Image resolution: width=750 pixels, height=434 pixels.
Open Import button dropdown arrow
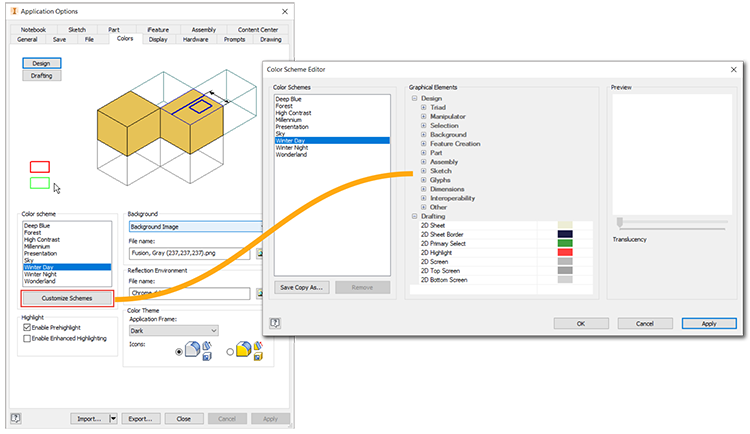(113, 419)
